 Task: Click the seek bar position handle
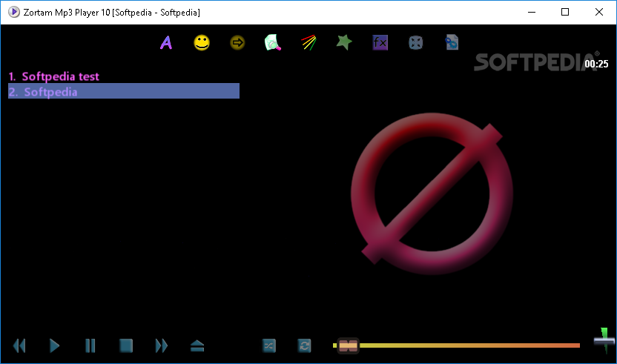click(x=349, y=346)
